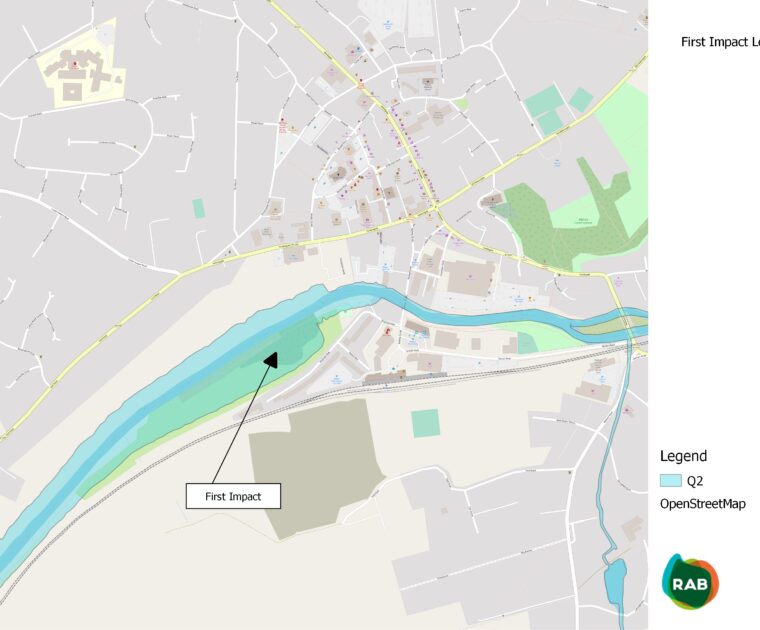Click the Legend heading text
The width and height of the screenshot is (760, 630).
(x=683, y=456)
